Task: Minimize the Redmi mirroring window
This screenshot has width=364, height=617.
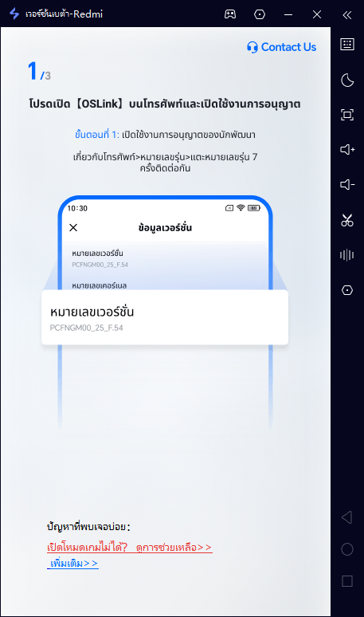Action: pyautogui.click(x=288, y=14)
